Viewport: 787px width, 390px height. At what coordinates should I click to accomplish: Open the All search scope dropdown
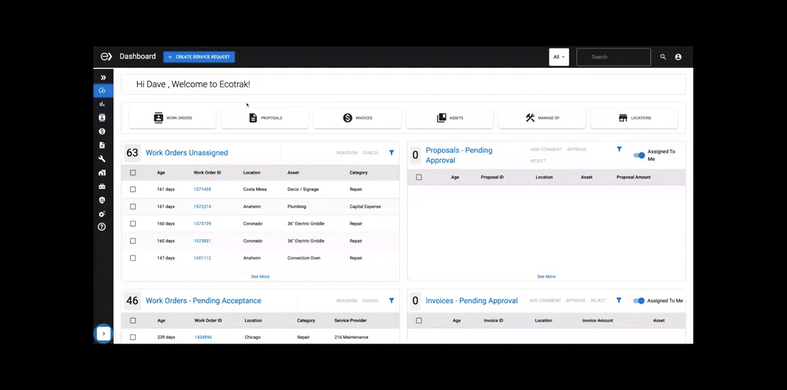click(x=559, y=57)
